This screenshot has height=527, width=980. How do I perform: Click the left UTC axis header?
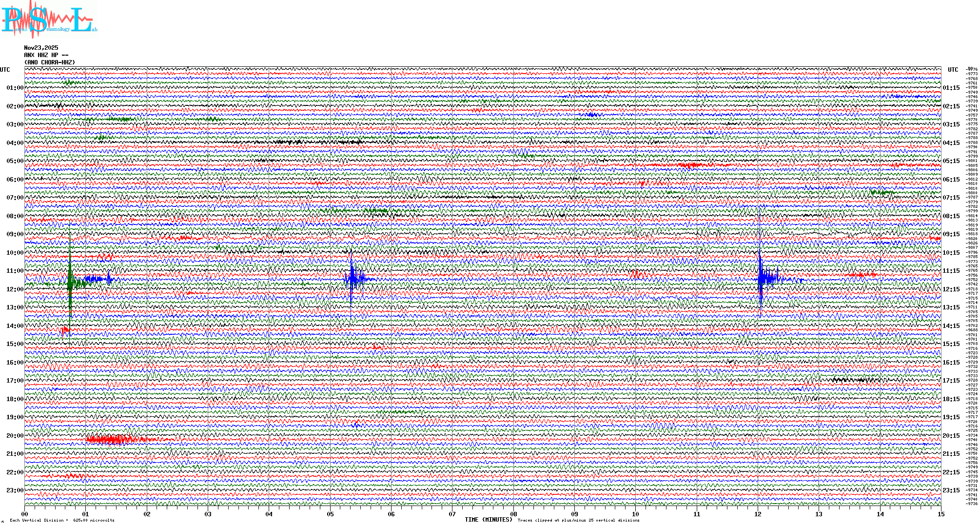click(5, 70)
